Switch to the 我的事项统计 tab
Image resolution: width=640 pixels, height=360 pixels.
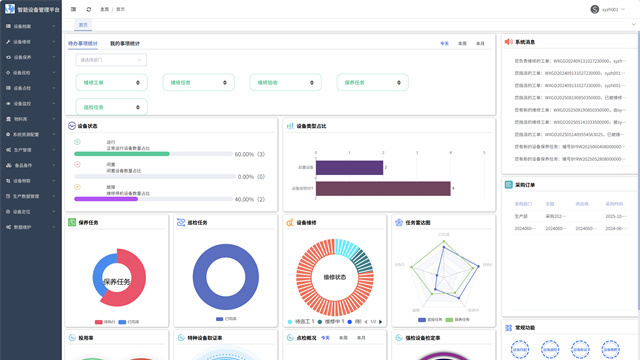[125, 43]
